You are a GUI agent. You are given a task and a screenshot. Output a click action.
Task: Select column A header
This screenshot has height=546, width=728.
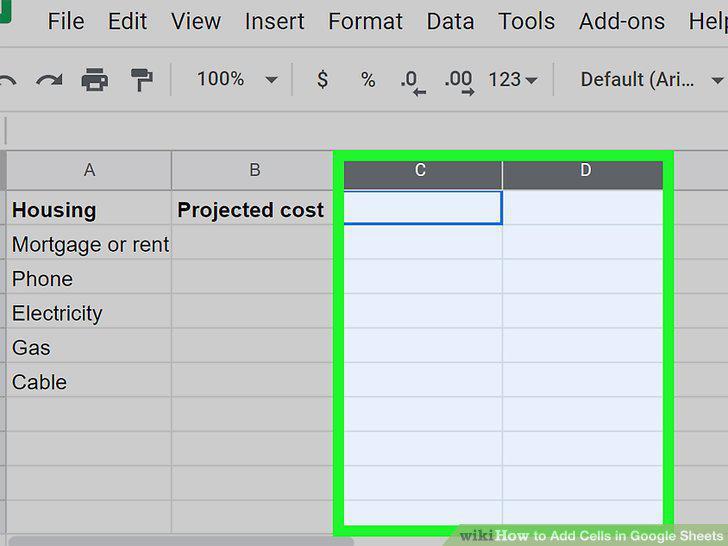[89, 170]
